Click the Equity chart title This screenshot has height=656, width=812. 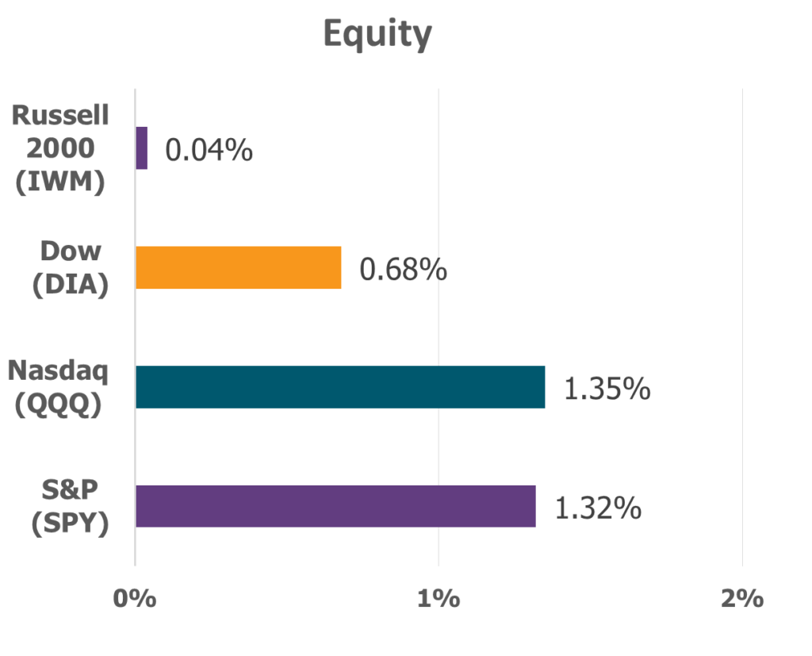click(x=377, y=35)
